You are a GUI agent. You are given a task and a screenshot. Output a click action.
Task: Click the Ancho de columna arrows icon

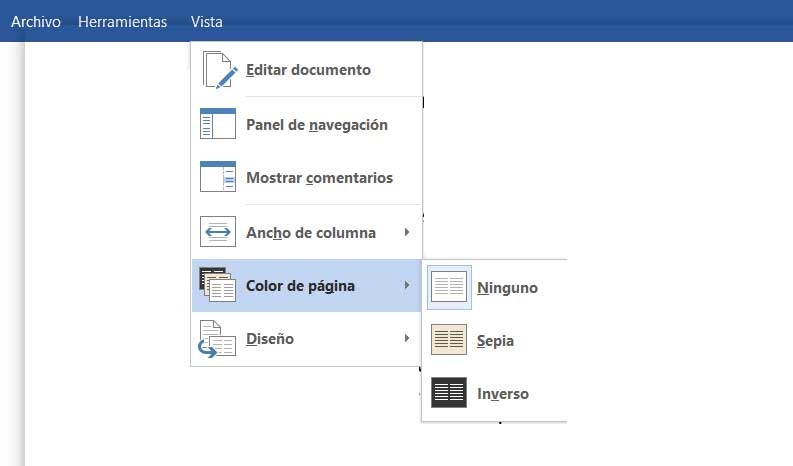pos(218,232)
